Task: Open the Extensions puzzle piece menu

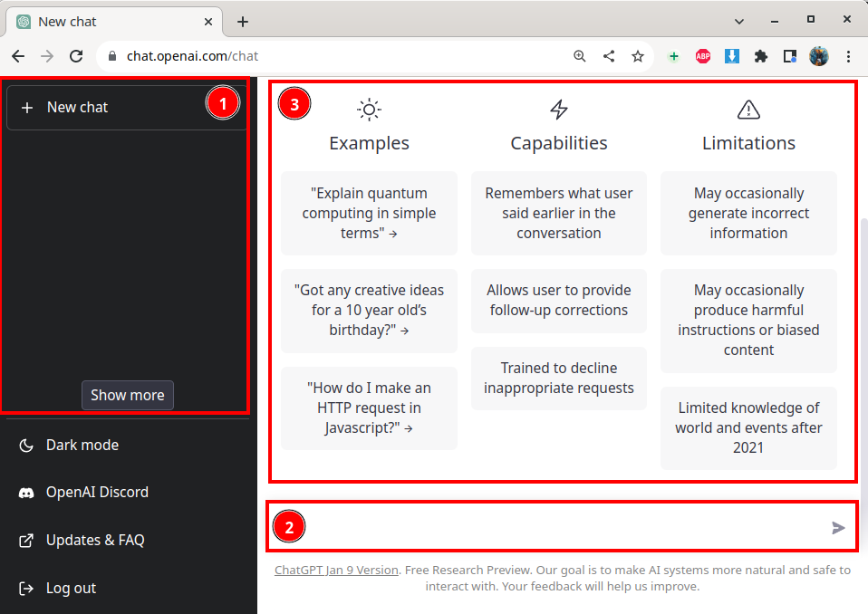Action: 761,56
